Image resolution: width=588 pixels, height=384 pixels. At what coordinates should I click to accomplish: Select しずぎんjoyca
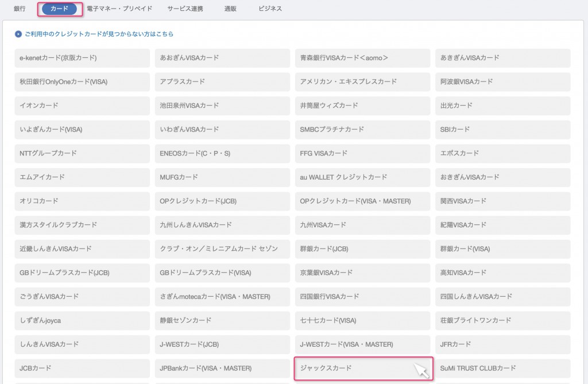click(x=82, y=321)
